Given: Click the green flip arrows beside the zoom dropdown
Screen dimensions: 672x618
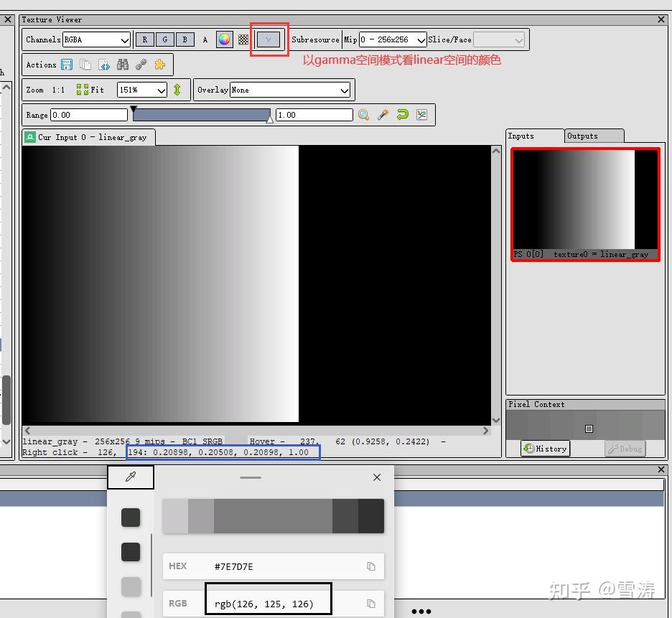Looking at the screenshot, I should tap(177, 90).
